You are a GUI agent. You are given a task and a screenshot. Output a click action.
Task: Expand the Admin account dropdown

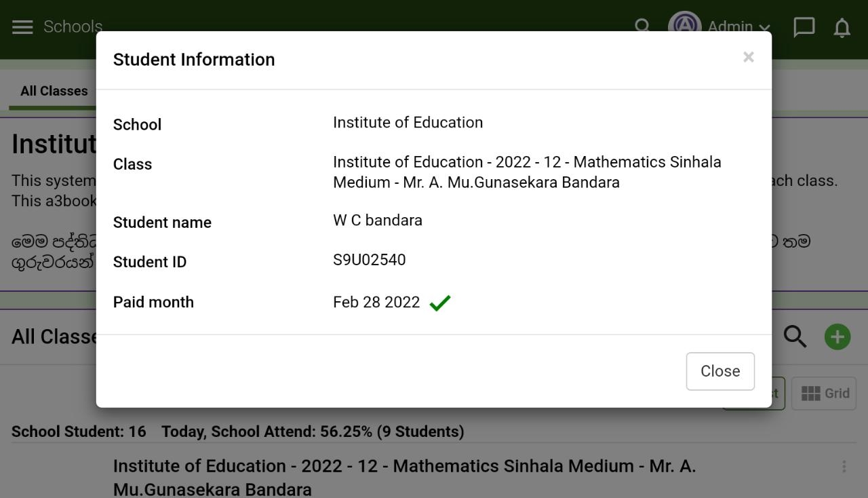coord(739,27)
